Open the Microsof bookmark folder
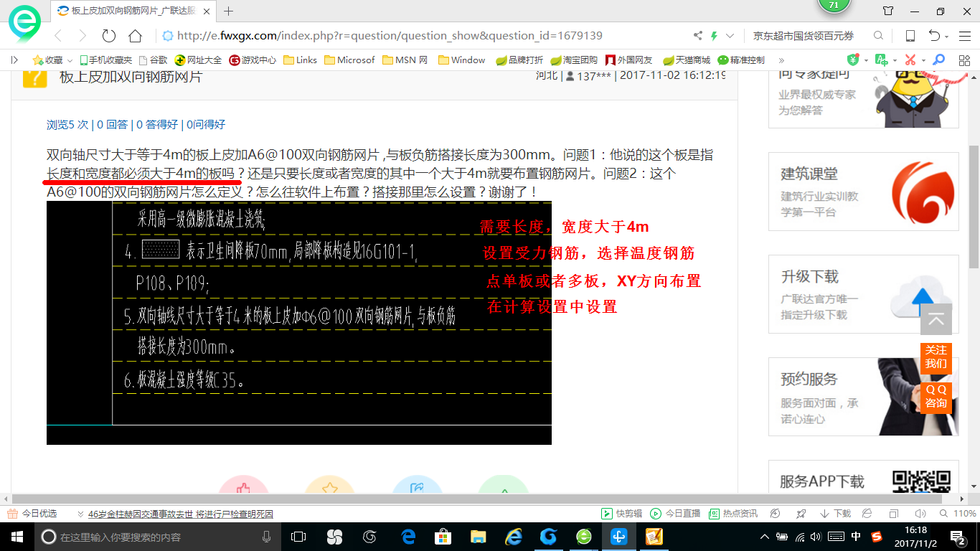 [x=349, y=60]
